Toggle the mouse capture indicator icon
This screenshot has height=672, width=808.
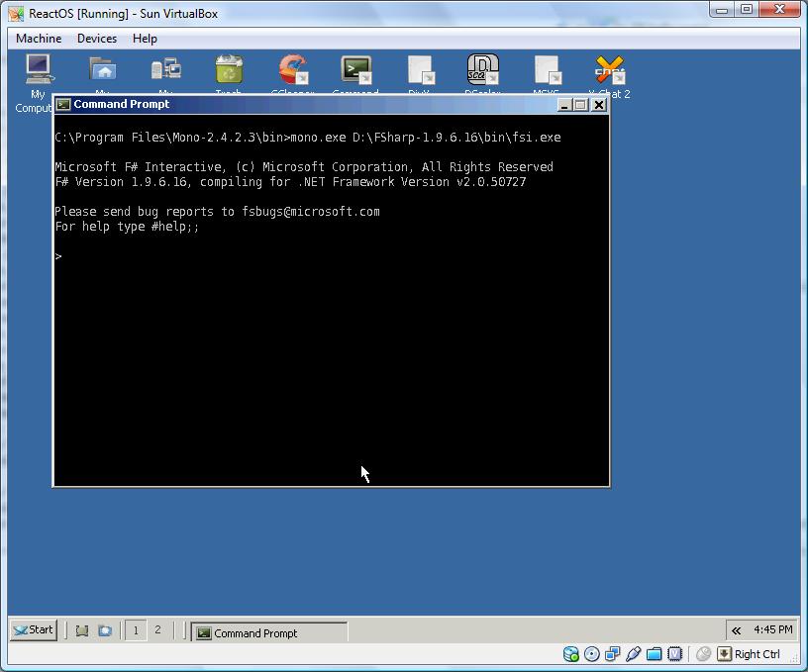tap(703, 654)
